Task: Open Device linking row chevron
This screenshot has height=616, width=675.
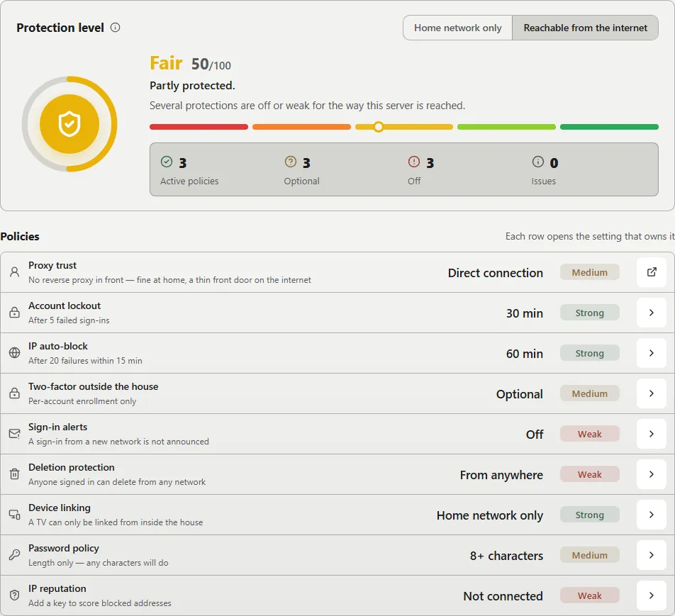Action: click(652, 515)
